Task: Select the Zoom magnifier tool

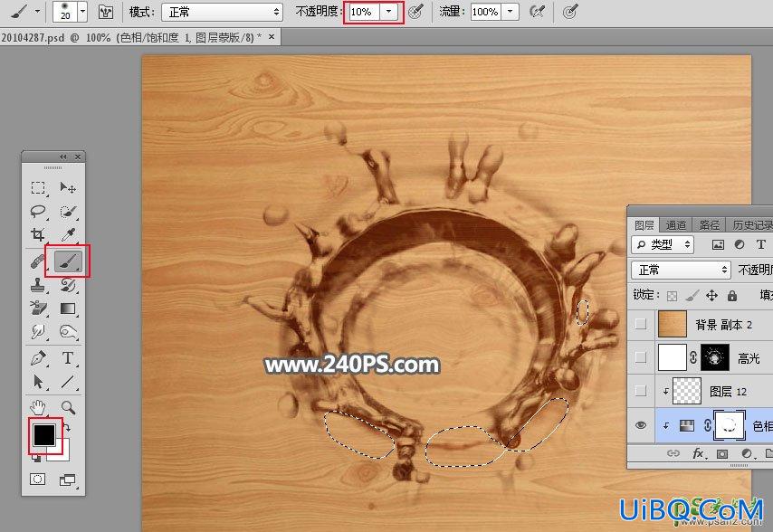Action: click(68, 407)
